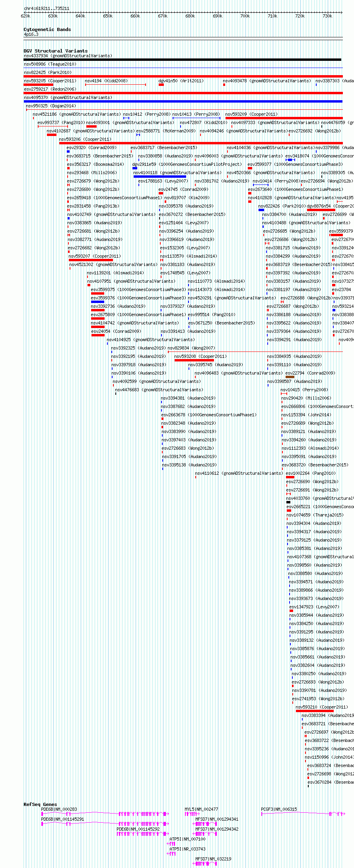Click esv2588771 (McKernan2009) label
The height and width of the screenshot is (868, 354).
tap(166, 131)
